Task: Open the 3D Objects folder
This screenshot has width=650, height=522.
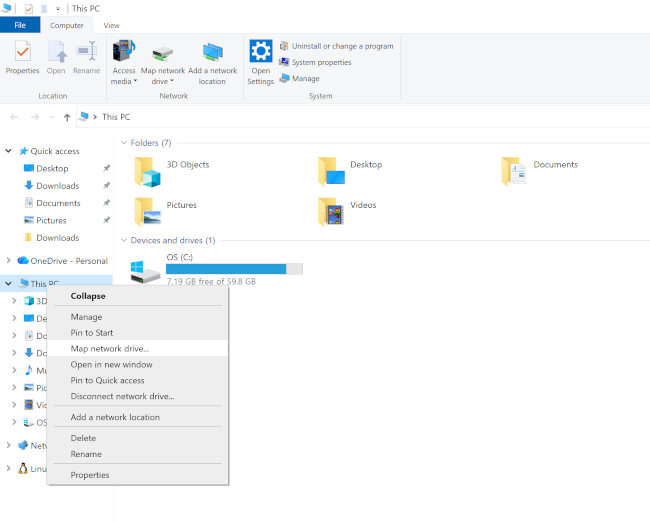Action: (172, 172)
